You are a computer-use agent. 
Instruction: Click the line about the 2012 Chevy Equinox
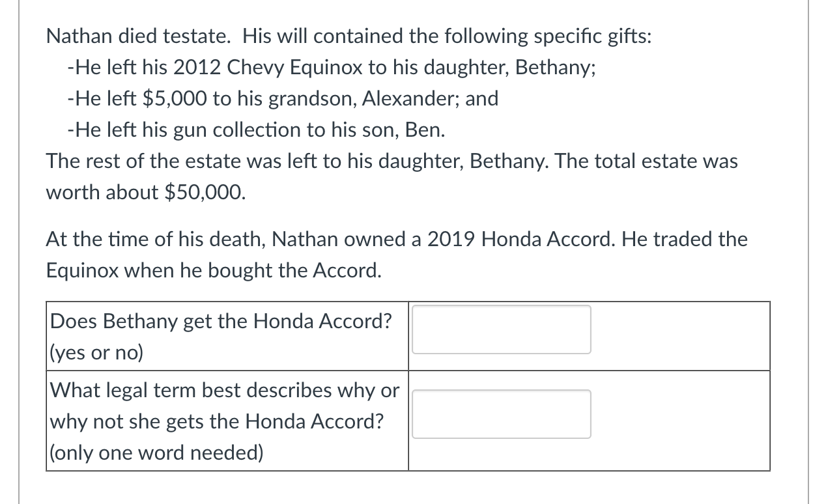(330, 67)
